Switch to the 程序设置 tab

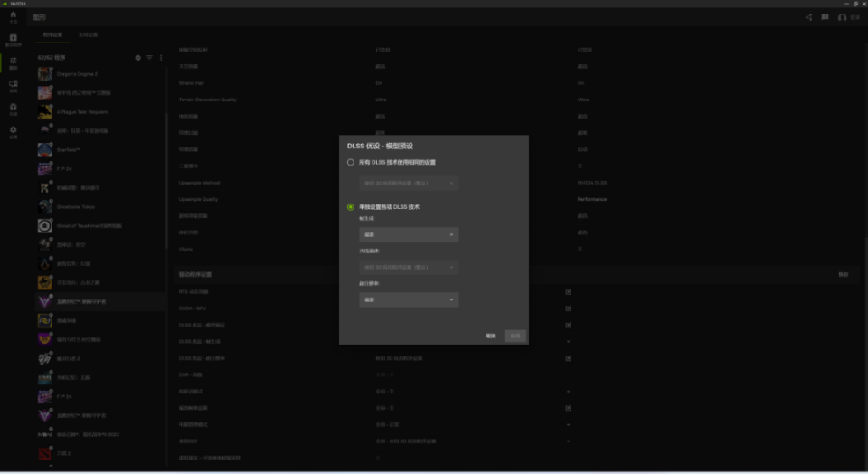coord(53,35)
